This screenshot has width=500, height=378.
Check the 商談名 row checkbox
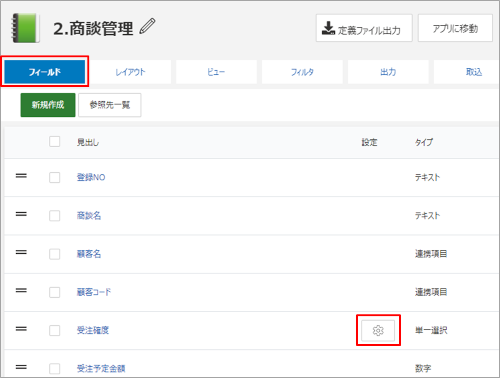pyautogui.click(x=55, y=216)
